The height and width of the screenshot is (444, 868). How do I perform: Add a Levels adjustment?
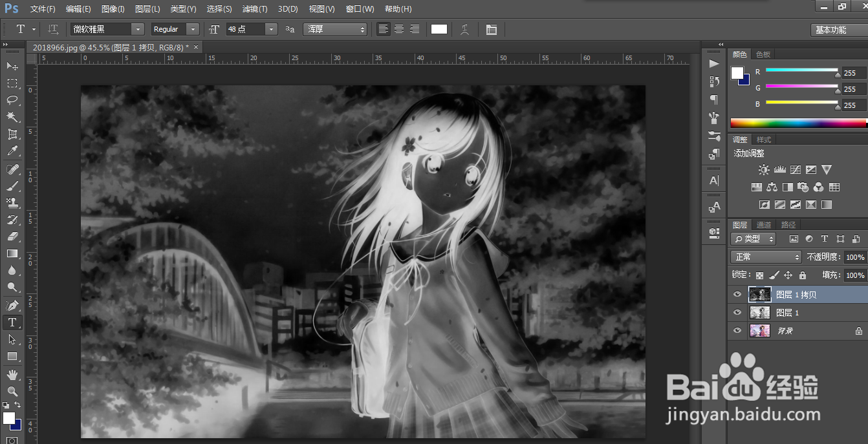779,170
